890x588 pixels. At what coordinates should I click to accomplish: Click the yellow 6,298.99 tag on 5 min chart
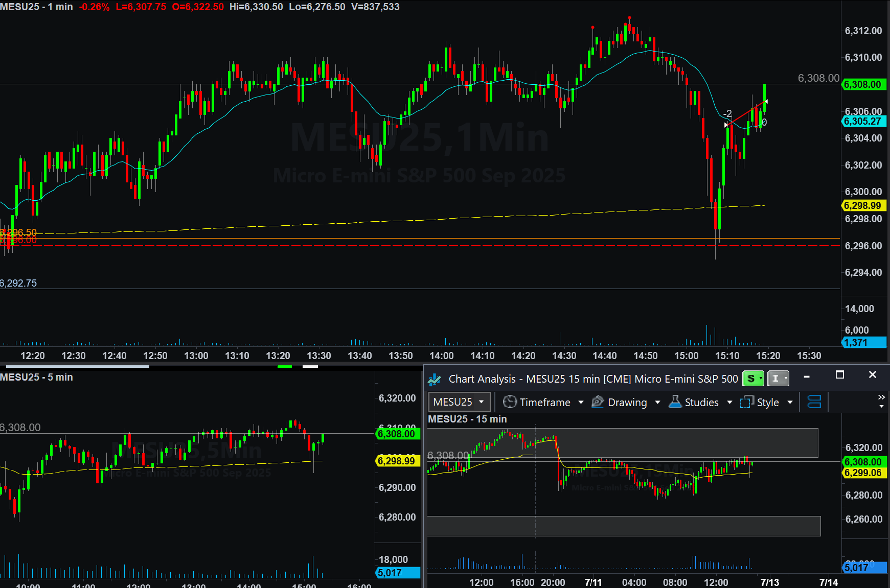398,461
